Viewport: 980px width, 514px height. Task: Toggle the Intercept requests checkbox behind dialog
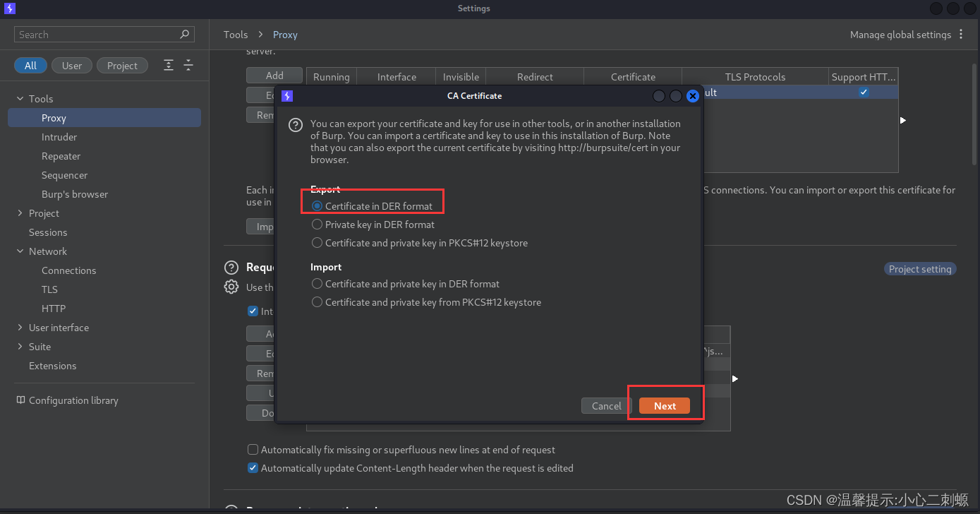click(x=253, y=311)
